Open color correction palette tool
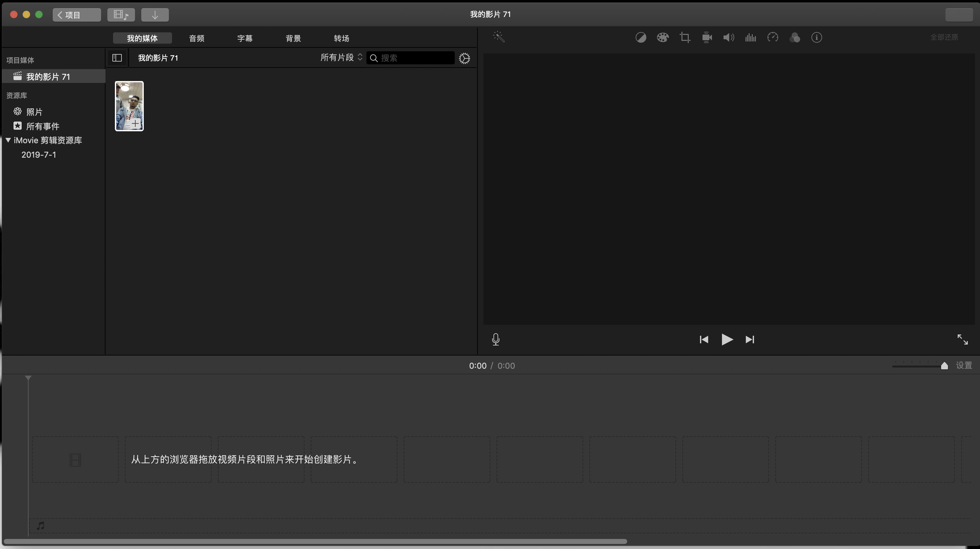980x549 pixels. click(x=662, y=37)
